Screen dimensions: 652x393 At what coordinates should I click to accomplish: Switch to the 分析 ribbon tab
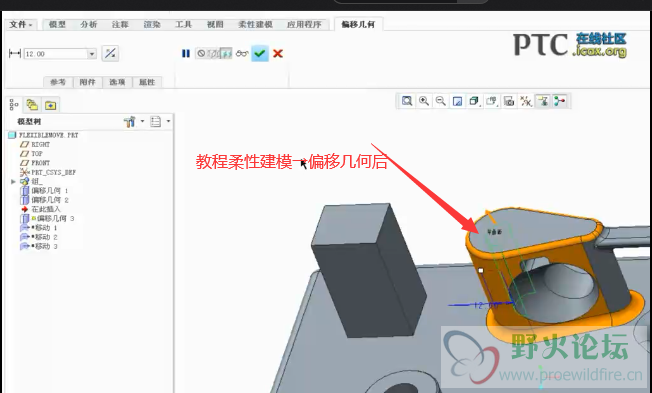point(89,25)
